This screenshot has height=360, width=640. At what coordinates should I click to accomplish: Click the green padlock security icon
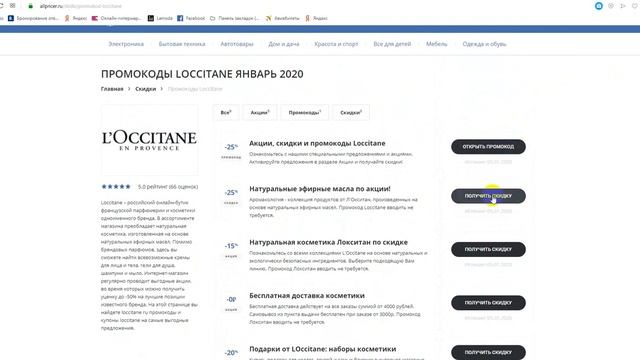(30, 6)
